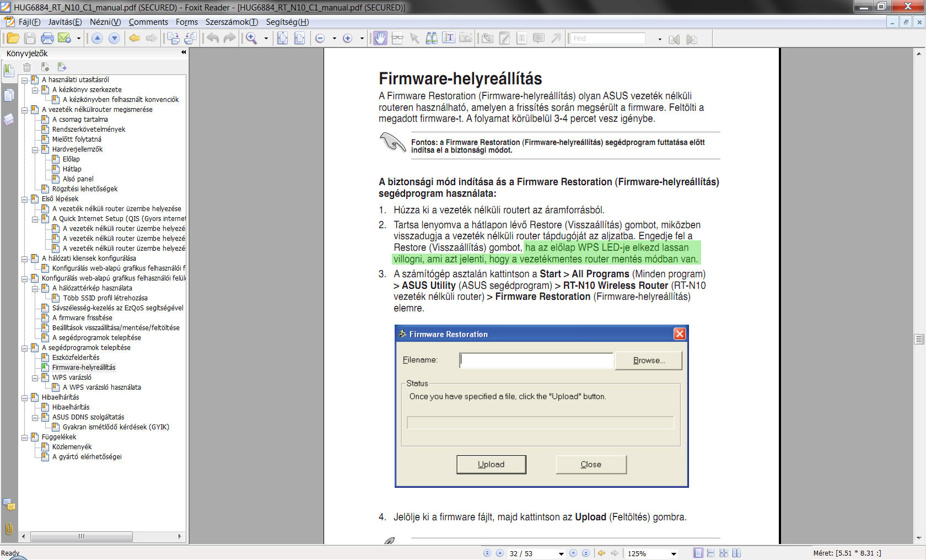
Task: Open the Firmware-helyreállítás bookmark
Action: pyautogui.click(x=84, y=368)
